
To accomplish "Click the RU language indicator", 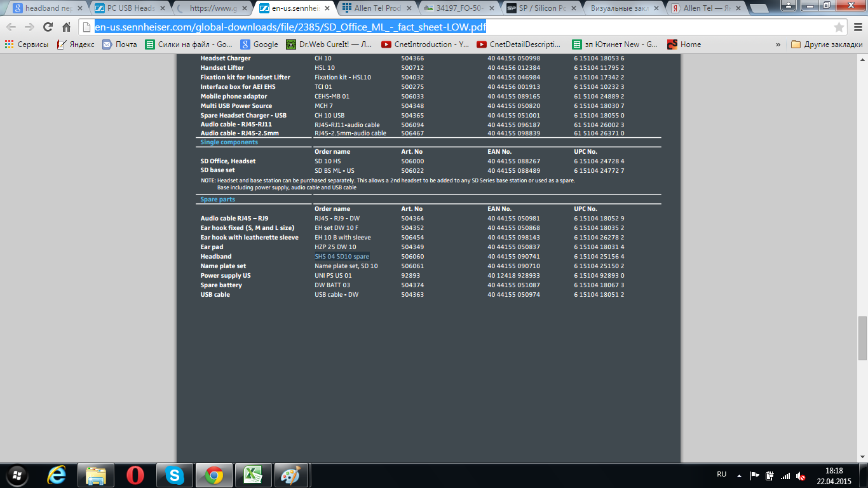I will tap(721, 475).
